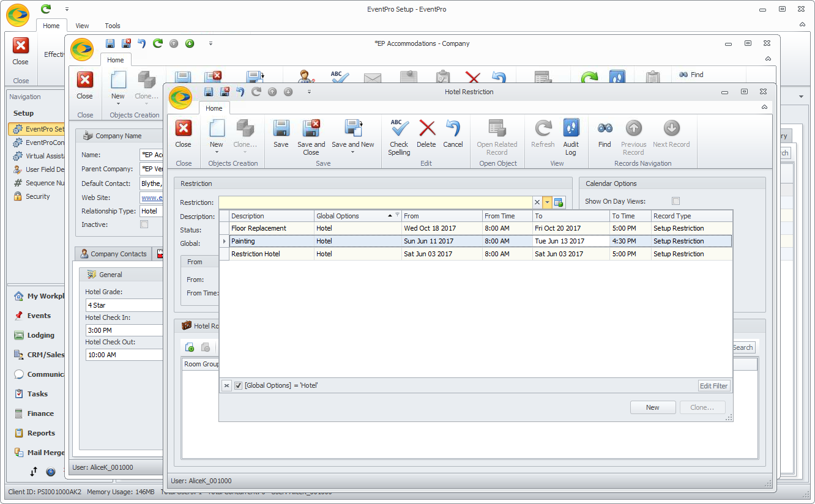Click the Hotel Grade field showing 4 Star
This screenshot has height=504, width=815.
click(125, 305)
